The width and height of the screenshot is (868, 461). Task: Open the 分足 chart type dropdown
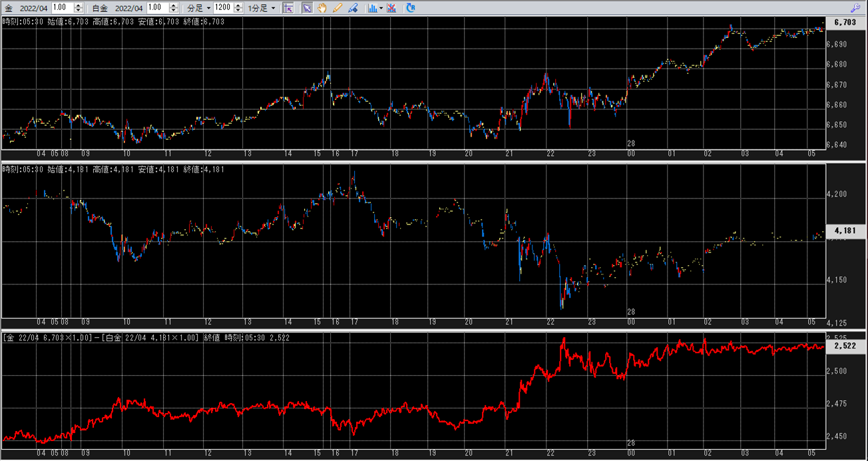click(199, 8)
